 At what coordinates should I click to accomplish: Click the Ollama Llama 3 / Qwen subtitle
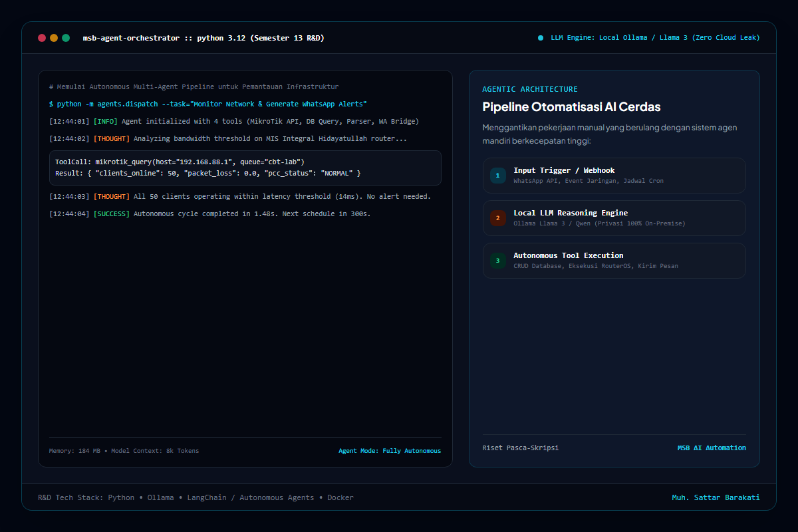pos(599,223)
